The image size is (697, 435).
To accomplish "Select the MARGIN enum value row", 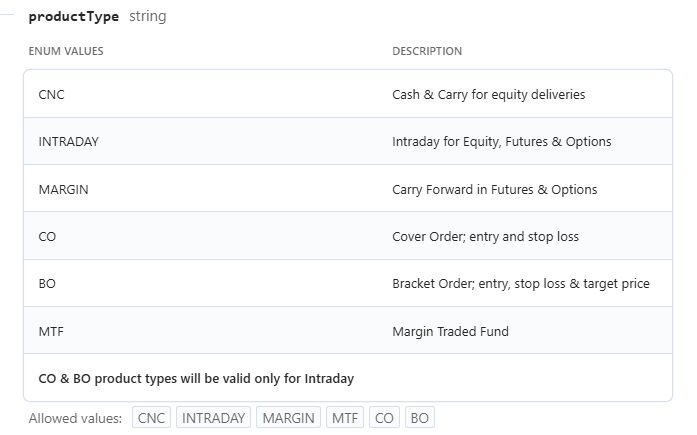I will click(x=348, y=189).
